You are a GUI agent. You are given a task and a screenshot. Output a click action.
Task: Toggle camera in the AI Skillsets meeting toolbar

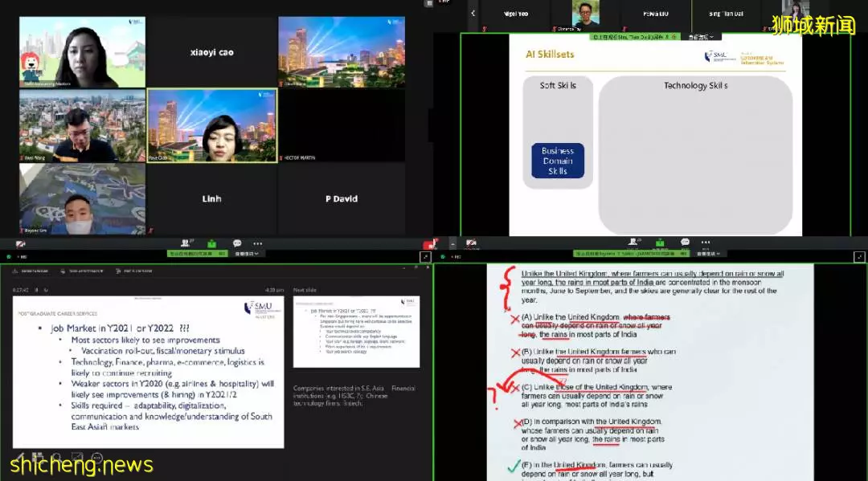(471, 243)
